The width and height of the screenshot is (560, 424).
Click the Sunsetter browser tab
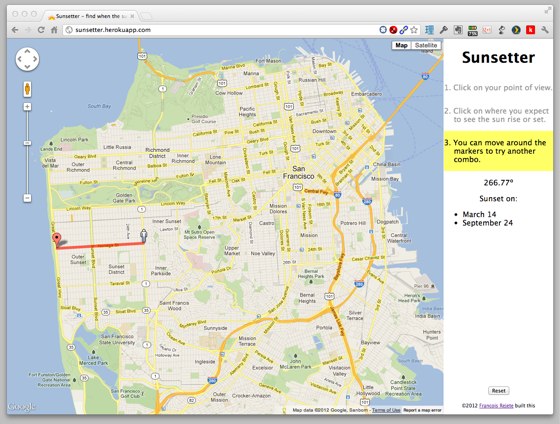point(91,16)
